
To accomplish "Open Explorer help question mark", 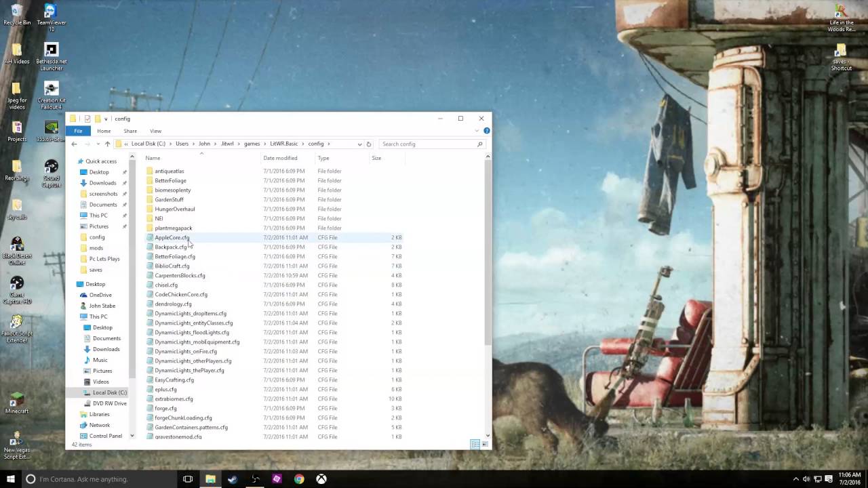I will click(486, 131).
